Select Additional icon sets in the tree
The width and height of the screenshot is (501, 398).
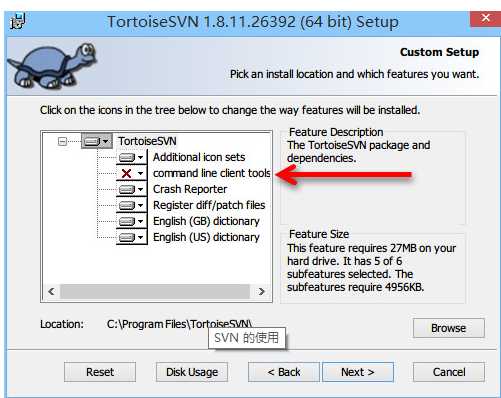[x=199, y=157]
